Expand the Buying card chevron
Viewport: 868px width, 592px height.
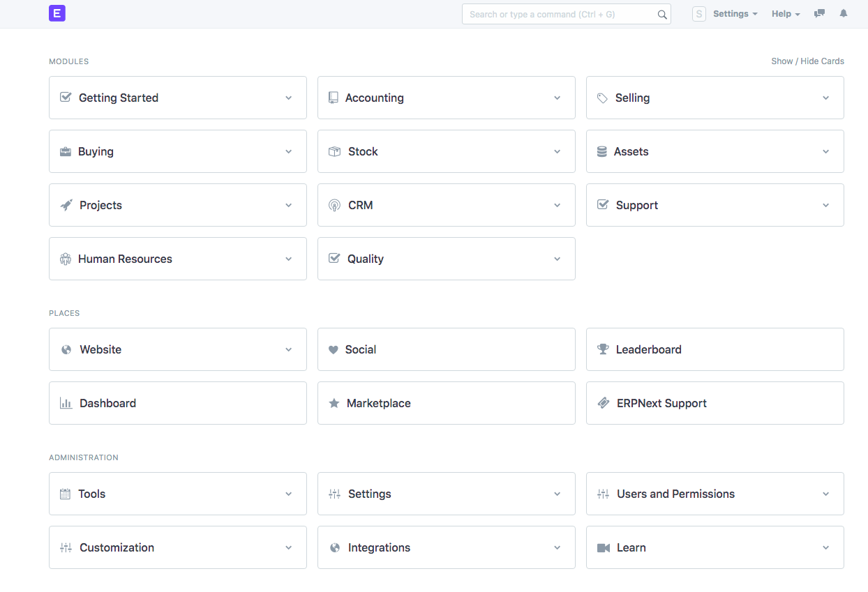[289, 151]
